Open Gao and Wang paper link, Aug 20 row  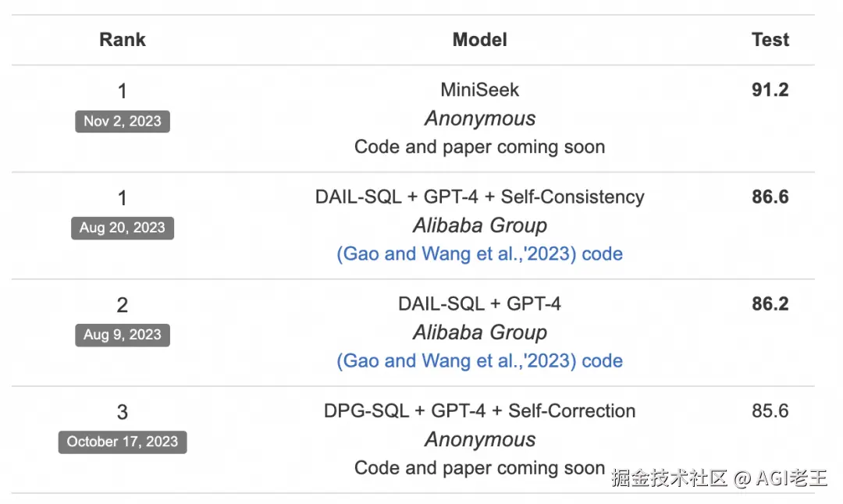[457, 254]
